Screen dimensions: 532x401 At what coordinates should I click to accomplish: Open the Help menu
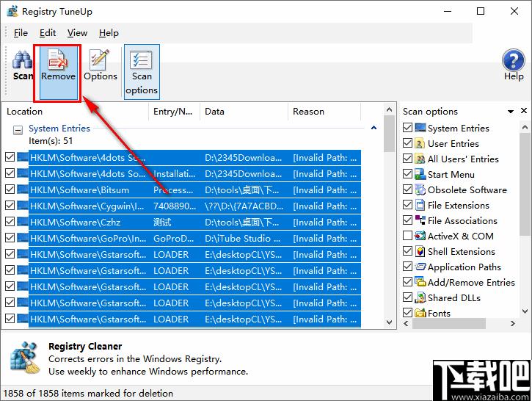coord(109,33)
